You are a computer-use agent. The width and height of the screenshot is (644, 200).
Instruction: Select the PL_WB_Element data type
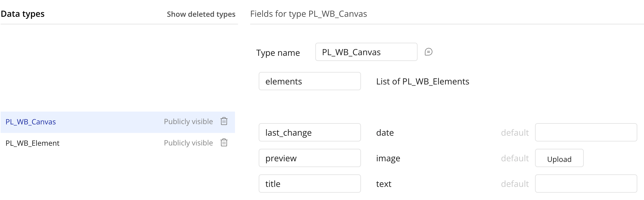tap(33, 143)
